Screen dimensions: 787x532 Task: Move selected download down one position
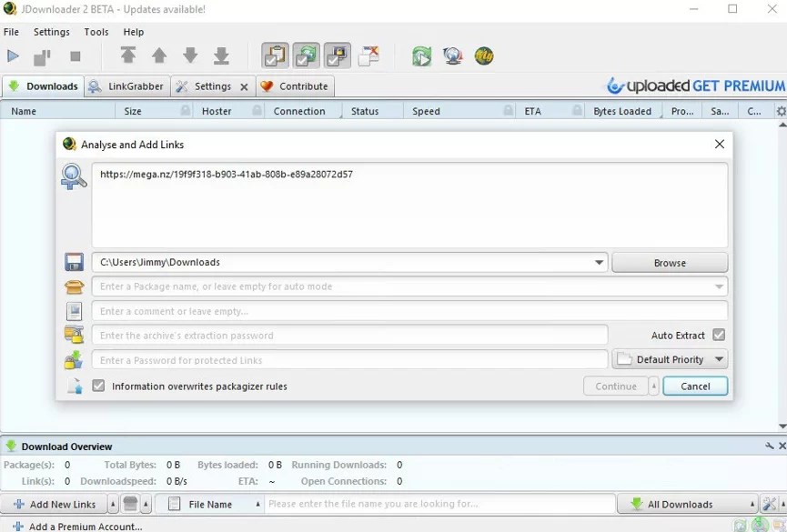point(189,55)
